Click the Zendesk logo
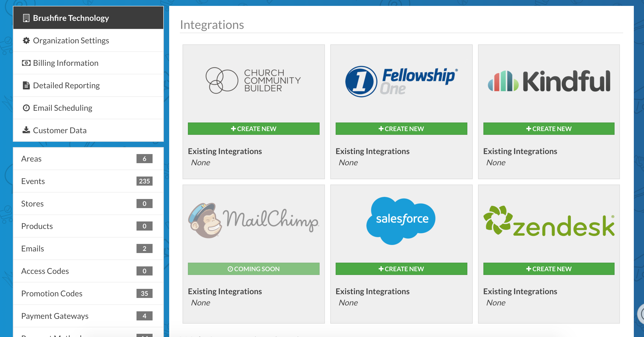Image resolution: width=644 pixels, height=337 pixels. click(549, 221)
